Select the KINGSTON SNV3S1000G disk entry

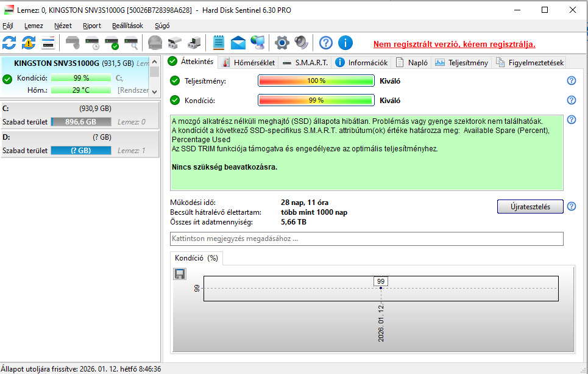point(75,77)
